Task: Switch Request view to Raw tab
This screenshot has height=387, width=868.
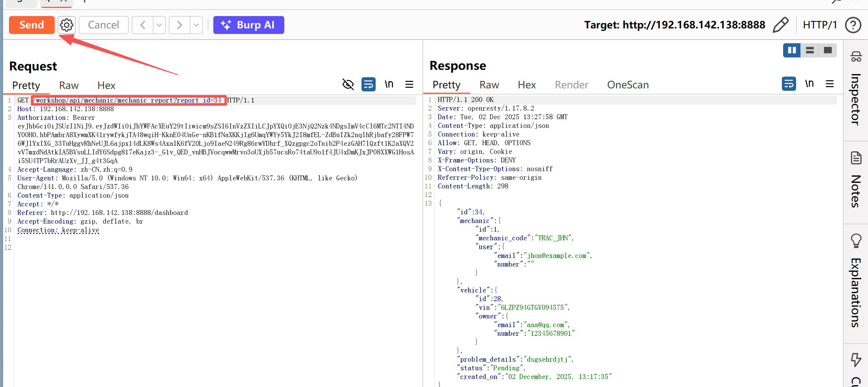Action: click(69, 86)
